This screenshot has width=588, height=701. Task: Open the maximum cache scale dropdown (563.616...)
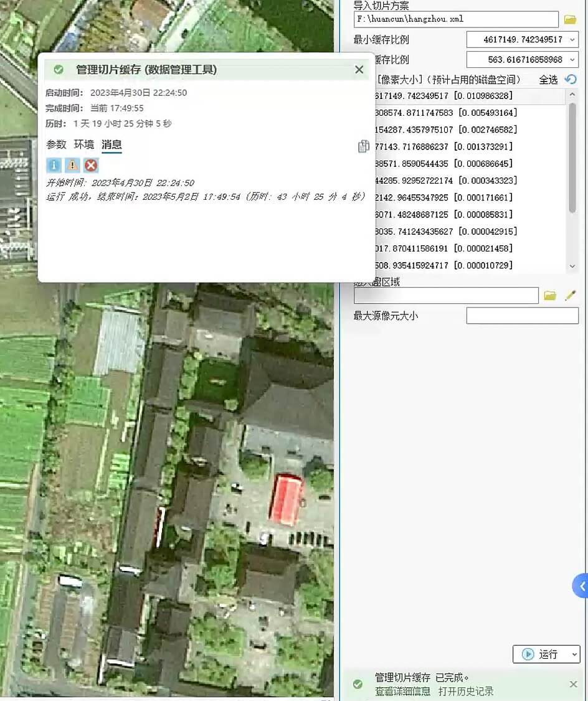[572, 60]
